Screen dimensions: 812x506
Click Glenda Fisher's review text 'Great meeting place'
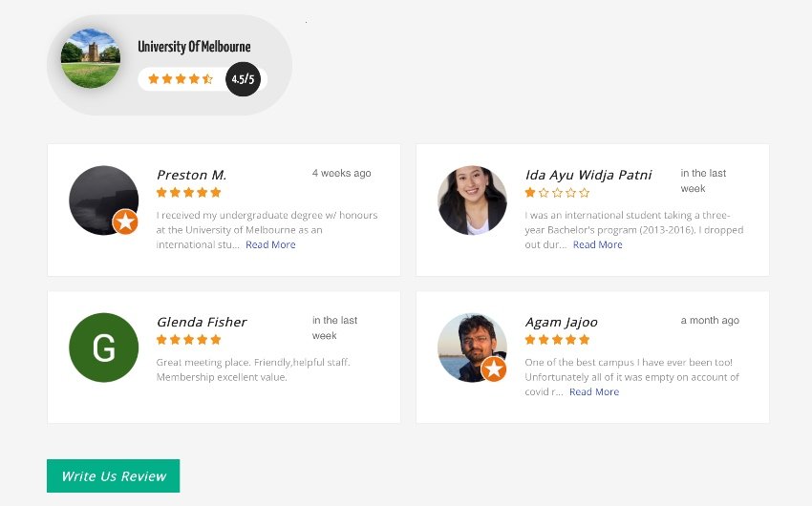click(253, 369)
